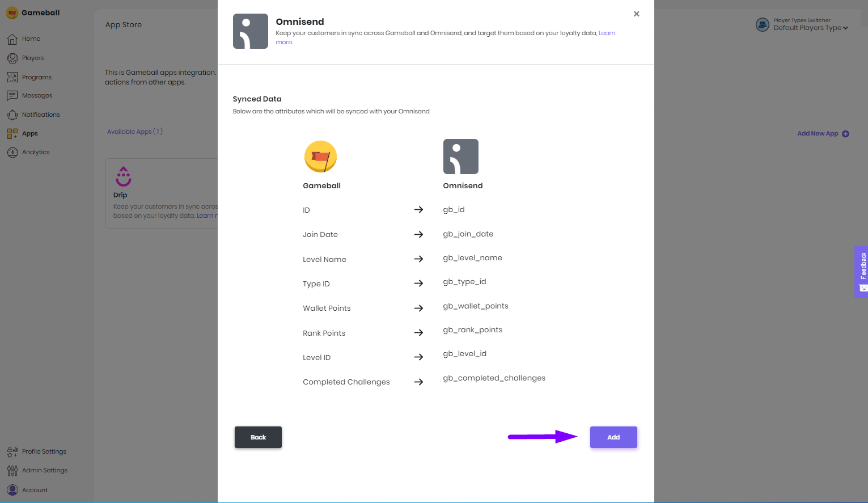The width and height of the screenshot is (868, 503).
Task: Click Add New App link
Action: coord(818,134)
